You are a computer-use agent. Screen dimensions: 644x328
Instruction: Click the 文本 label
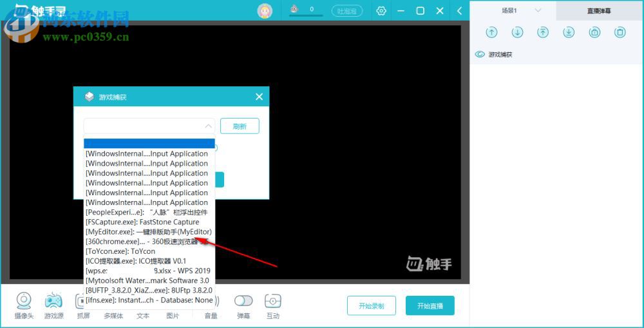pos(143,316)
